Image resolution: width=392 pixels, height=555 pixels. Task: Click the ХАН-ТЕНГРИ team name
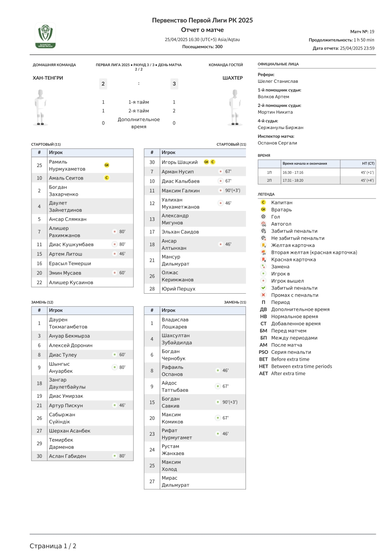coord(48,78)
